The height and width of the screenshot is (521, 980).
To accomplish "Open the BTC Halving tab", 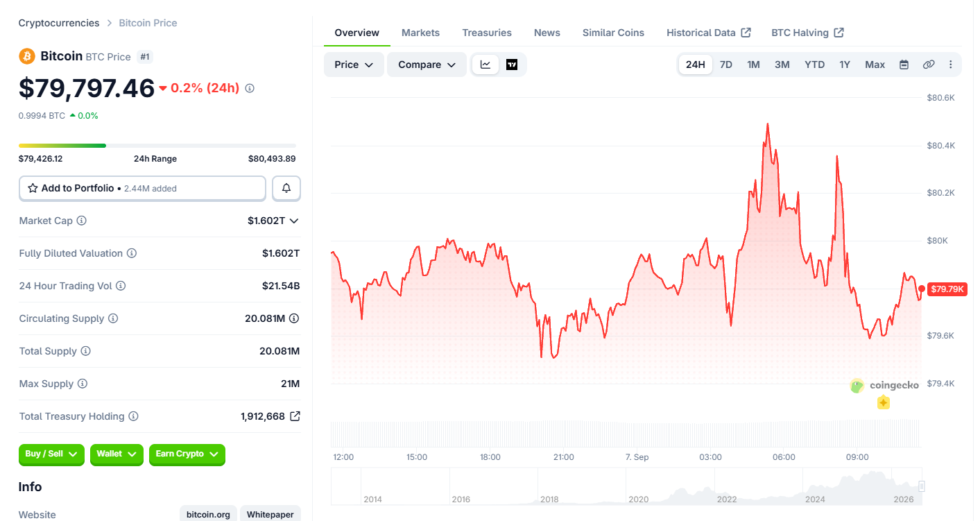I will coord(807,33).
